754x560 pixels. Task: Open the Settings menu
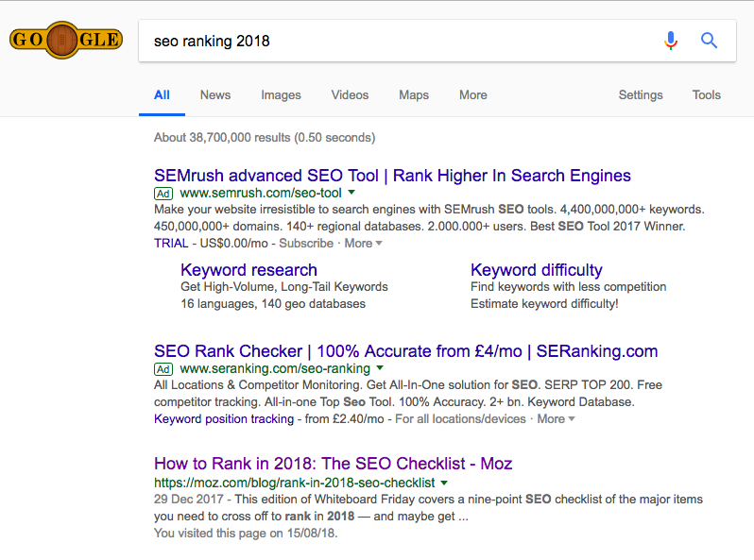641,95
